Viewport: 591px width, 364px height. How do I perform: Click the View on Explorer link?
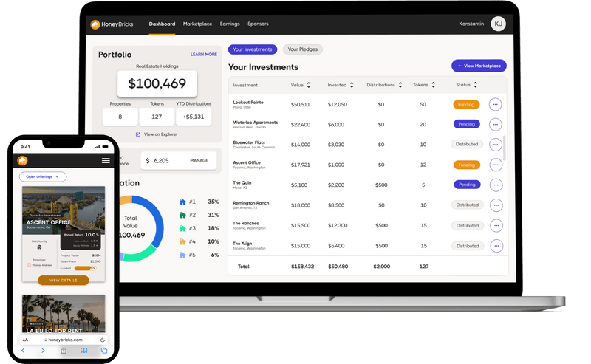pos(160,134)
